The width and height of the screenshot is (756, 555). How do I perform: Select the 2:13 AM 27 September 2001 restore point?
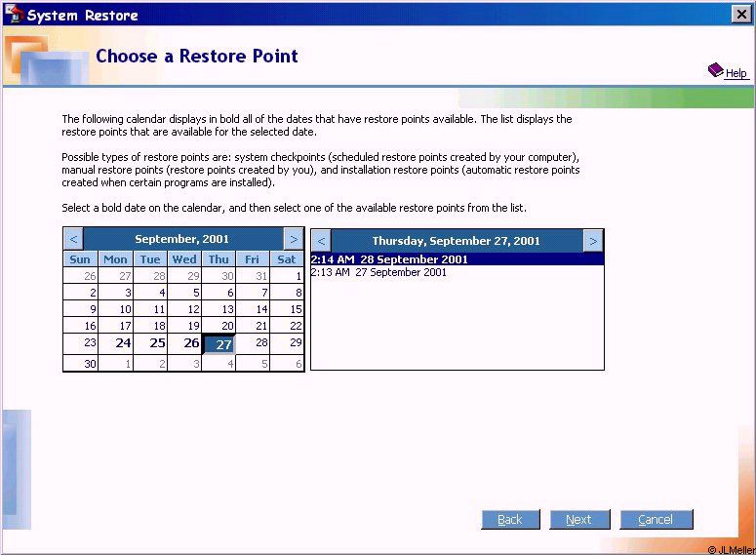point(458,272)
